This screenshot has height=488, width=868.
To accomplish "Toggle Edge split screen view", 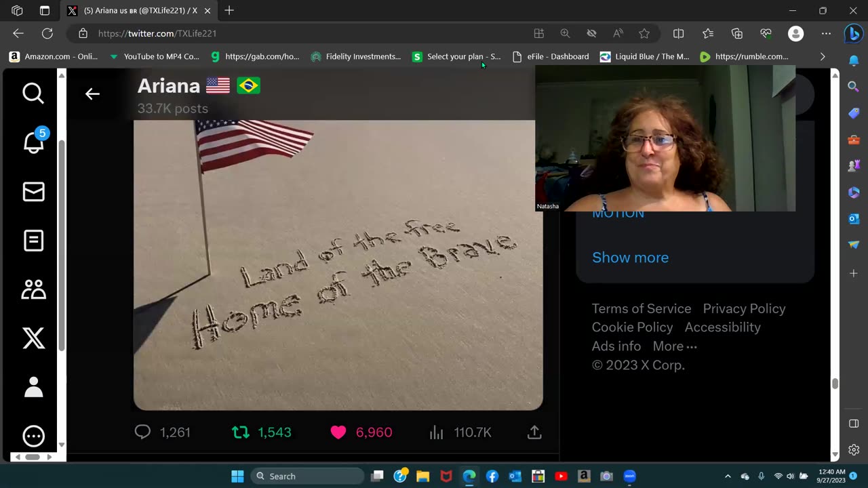I will tap(678, 33).
